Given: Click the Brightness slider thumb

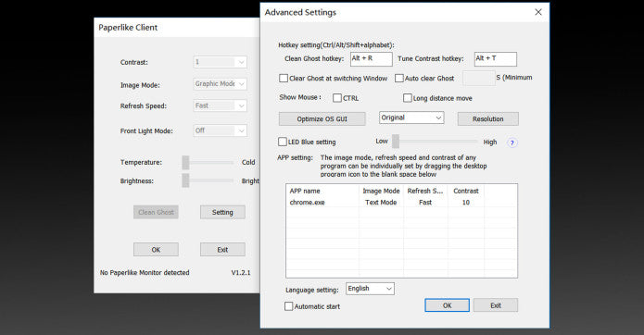Looking at the screenshot, I should pos(185,180).
